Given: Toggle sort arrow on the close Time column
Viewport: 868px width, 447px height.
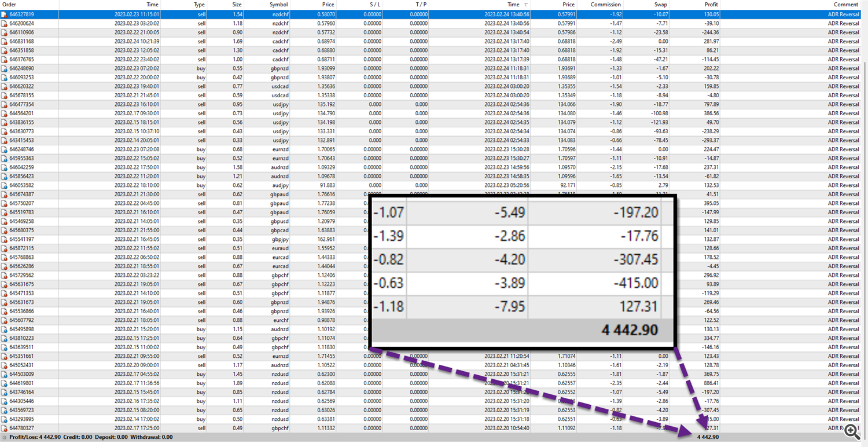Looking at the screenshot, I should click(525, 5).
